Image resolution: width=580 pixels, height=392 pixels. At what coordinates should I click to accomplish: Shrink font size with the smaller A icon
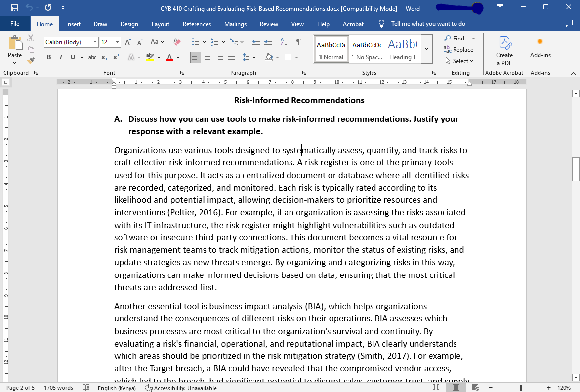pos(140,42)
